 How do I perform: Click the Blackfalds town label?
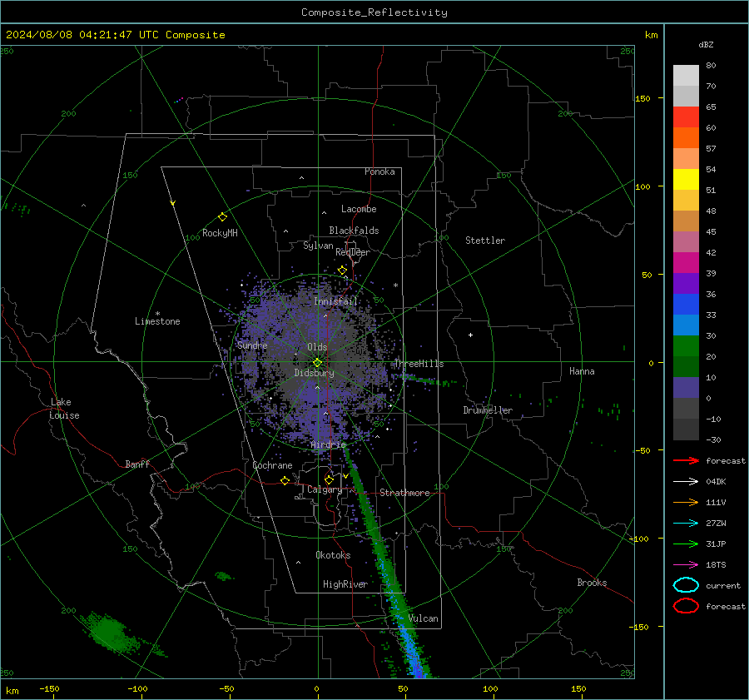coord(354,231)
